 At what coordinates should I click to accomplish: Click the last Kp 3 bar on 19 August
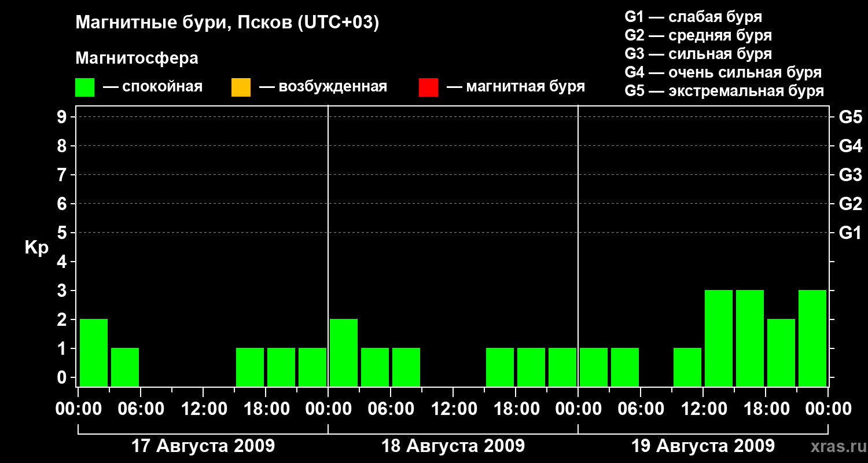(x=812, y=338)
